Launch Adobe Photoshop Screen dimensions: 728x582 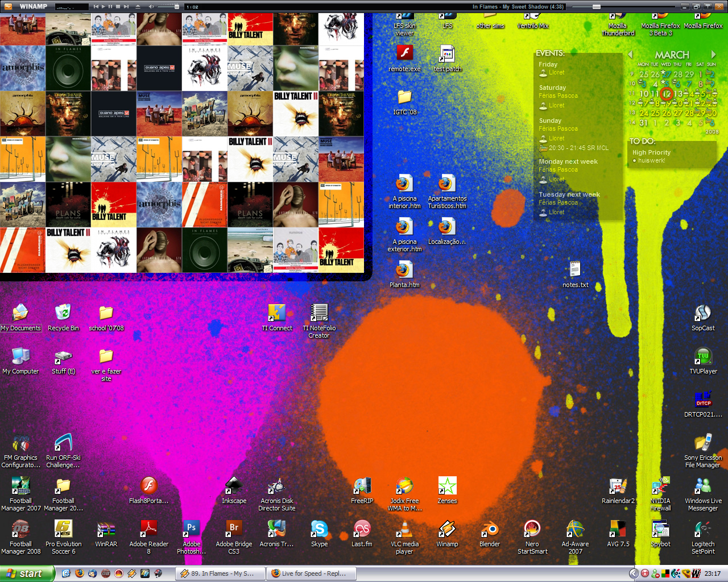[192, 537]
